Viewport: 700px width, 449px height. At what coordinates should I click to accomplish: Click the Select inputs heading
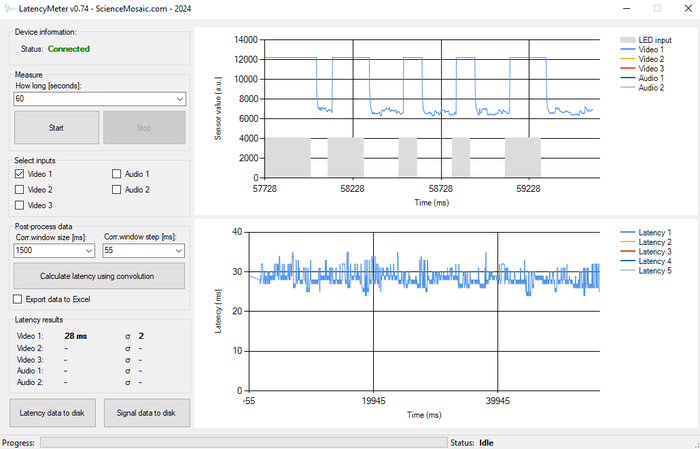point(35,160)
